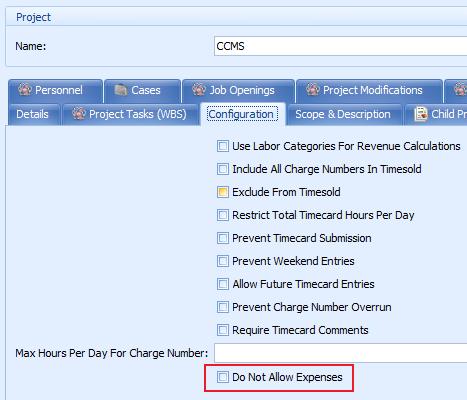Image resolution: width=467 pixels, height=400 pixels.
Task: Check the Do Not Allow Expenses box
Action: (223, 377)
